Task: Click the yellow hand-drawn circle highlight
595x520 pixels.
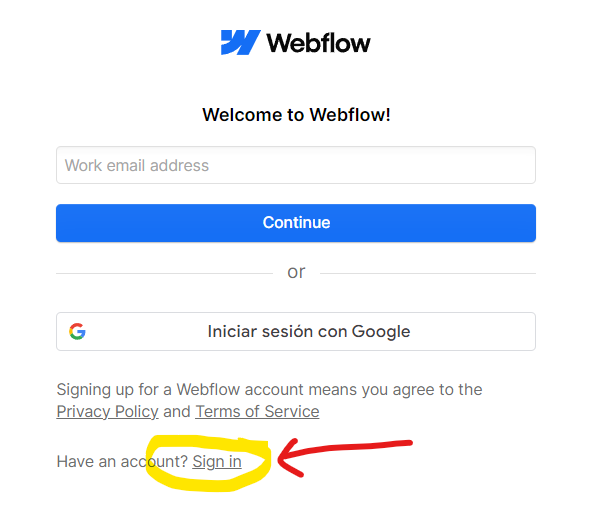Action: [209, 463]
